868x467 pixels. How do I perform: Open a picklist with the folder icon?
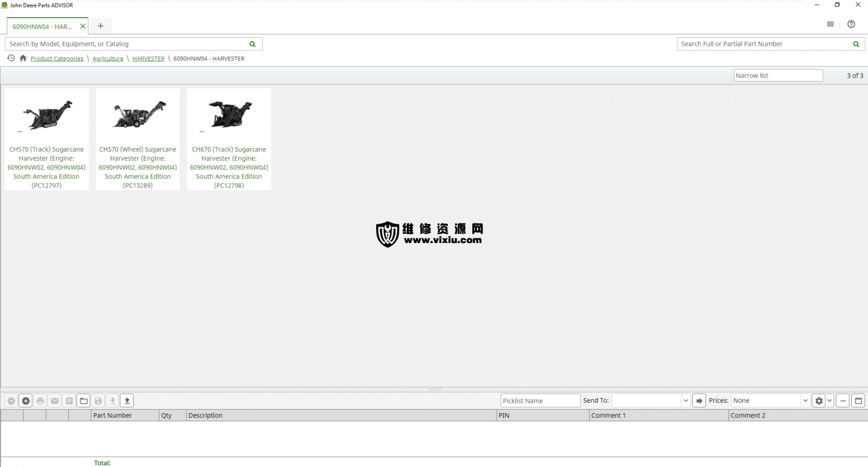[x=83, y=400]
